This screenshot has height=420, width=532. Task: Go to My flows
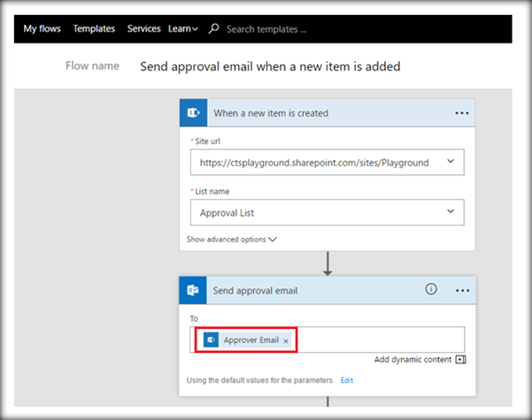(43, 28)
